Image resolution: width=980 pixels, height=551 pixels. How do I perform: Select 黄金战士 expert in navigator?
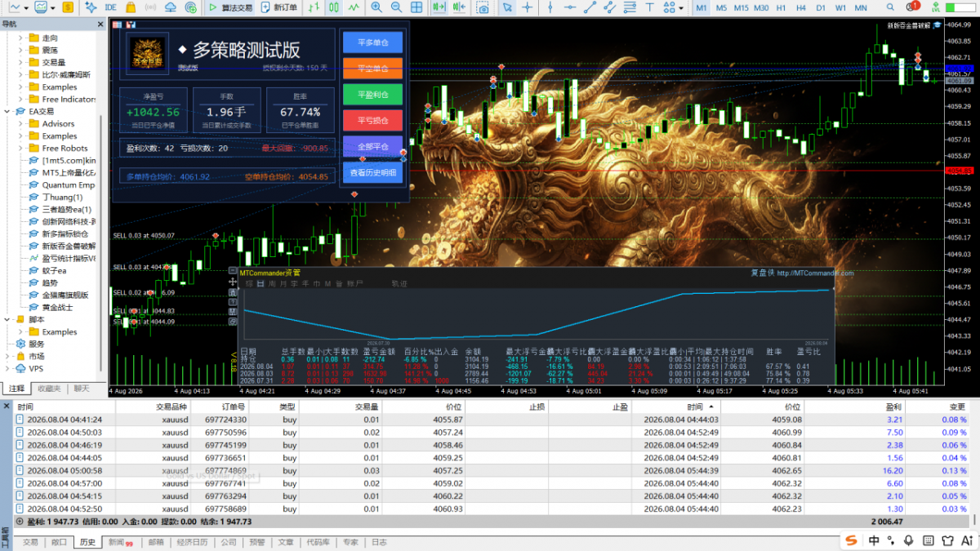pyautogui.click(x=57, y=308)
